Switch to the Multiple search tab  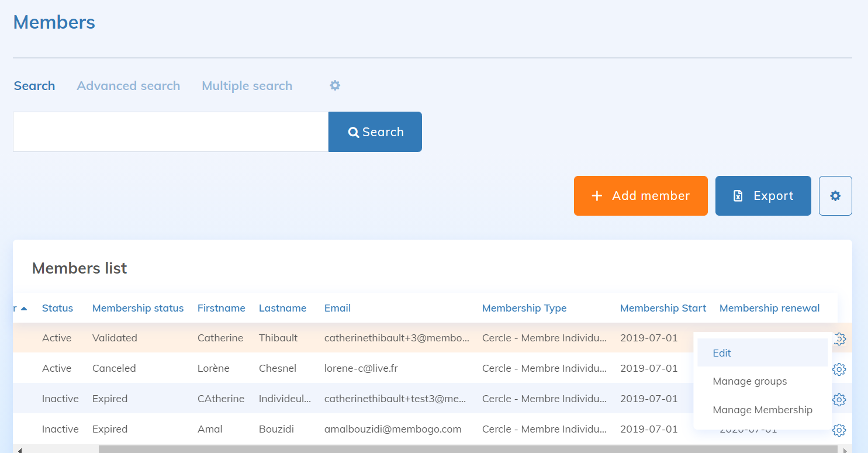click(247, 86)
